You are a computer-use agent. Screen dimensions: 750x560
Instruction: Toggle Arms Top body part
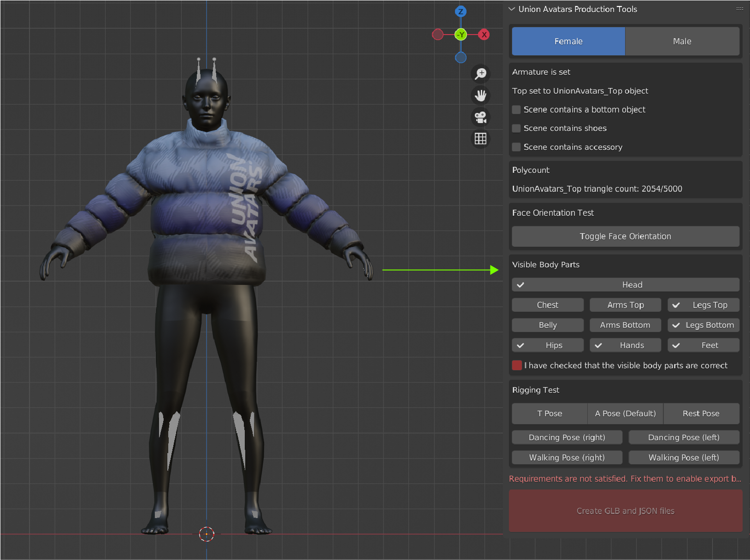(x=626, y=305)
